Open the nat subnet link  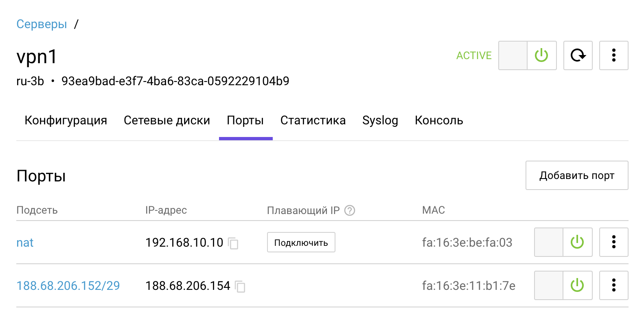(25, 243)
